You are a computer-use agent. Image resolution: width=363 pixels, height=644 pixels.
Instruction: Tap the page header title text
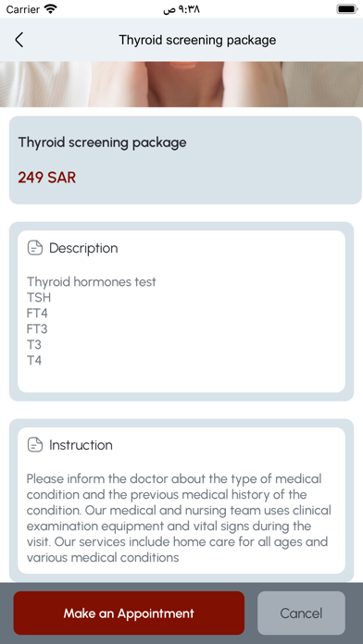[197, 40]
